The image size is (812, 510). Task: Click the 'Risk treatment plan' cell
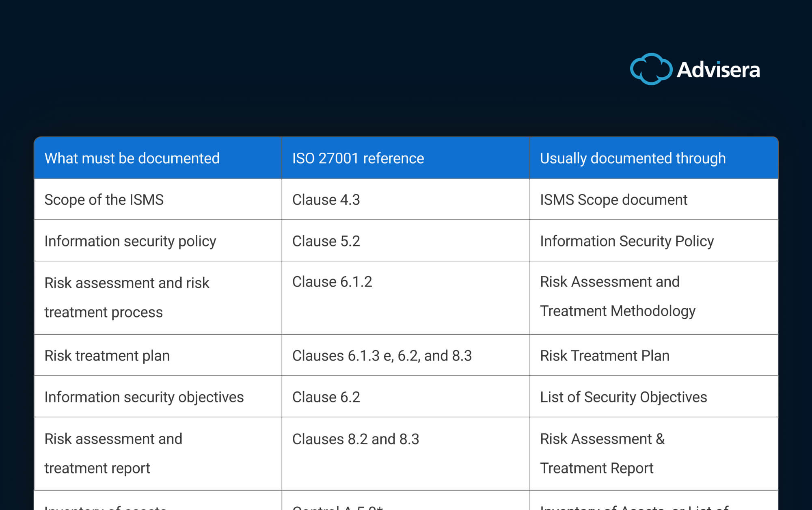158,355
